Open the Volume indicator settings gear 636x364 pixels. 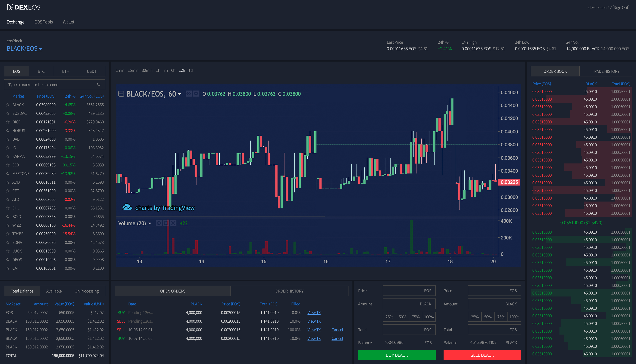[x=166, y=223]
